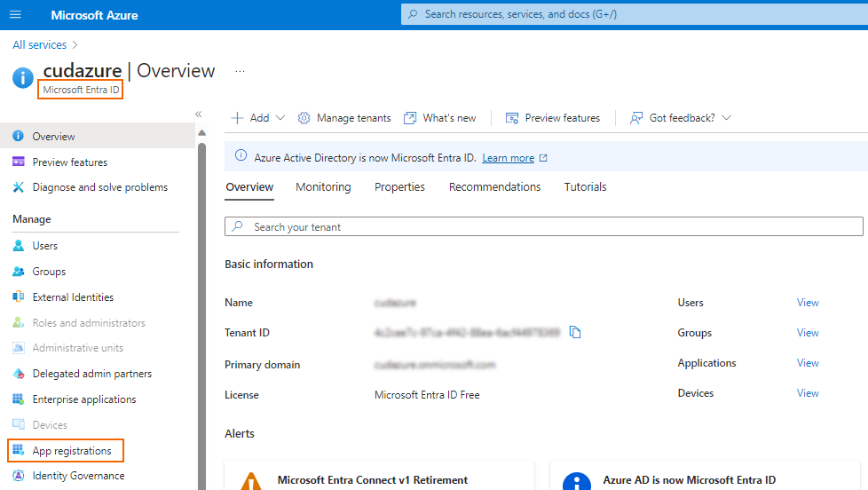
Task: Open Roles and administrators
Action: (89, 323)
